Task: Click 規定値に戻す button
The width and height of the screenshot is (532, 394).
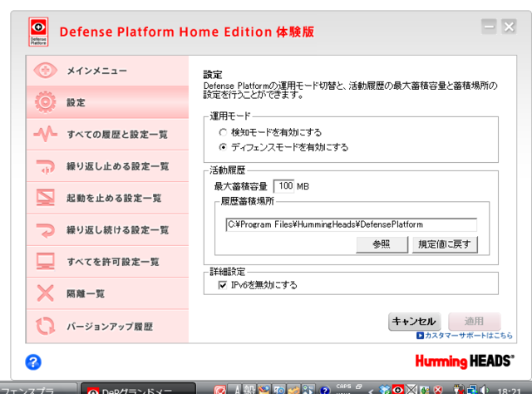Action: [445, 244]
